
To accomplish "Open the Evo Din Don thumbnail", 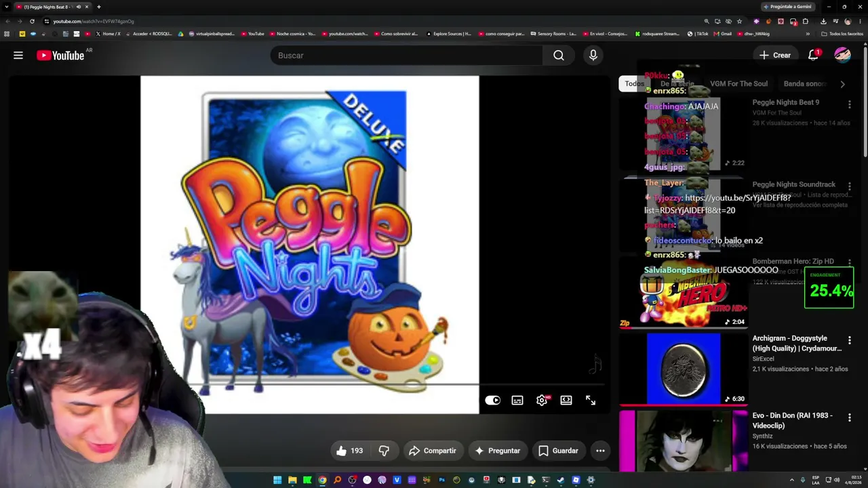I will [684, 441].
